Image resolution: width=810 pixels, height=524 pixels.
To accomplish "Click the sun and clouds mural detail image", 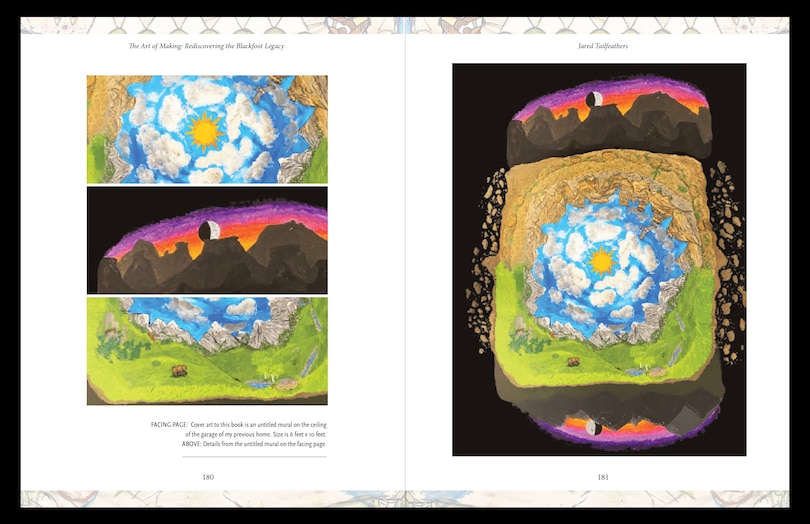I will [207, 129].
